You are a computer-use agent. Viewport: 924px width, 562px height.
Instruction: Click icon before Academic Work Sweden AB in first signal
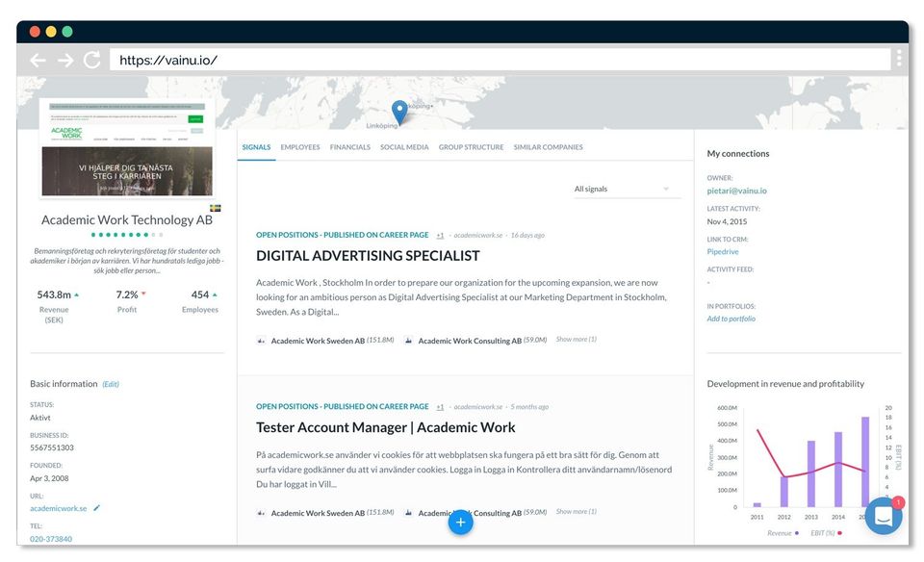[x=261, y=341]
